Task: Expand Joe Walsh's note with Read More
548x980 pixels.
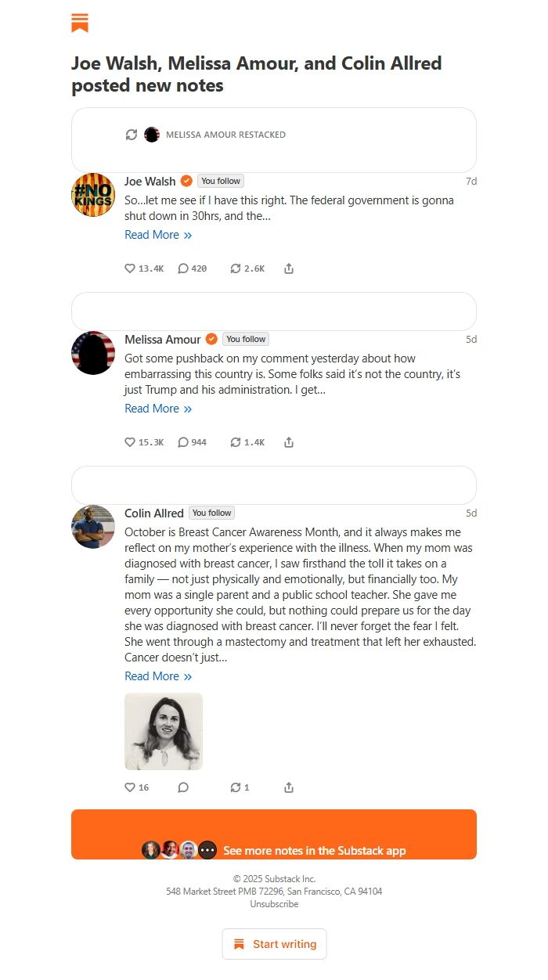Action: [x=158, y=235]
